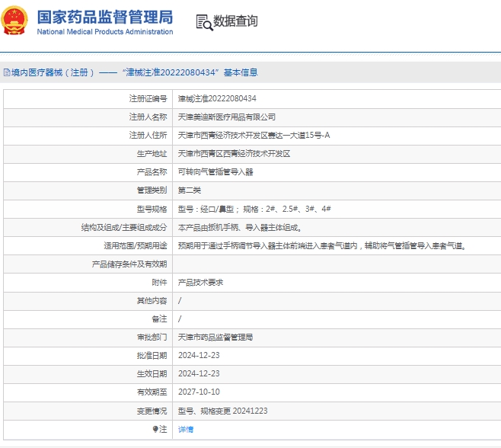
Task: Click the national emblem logo
Action: coord(14,21)
